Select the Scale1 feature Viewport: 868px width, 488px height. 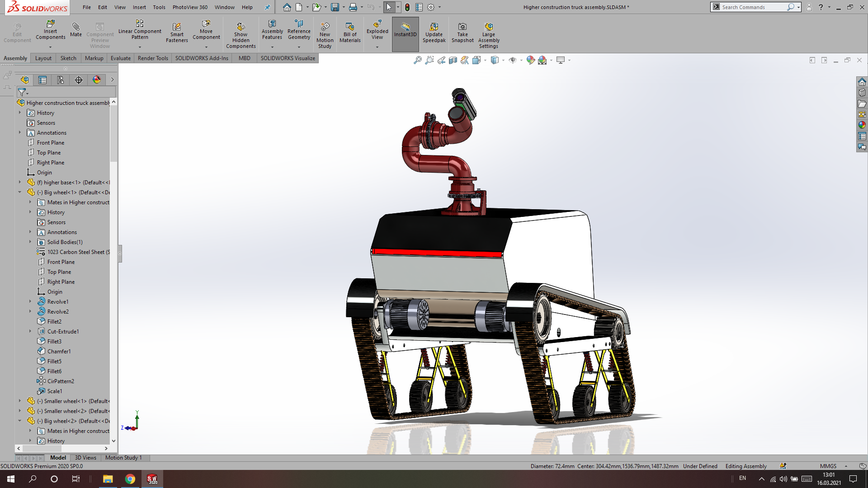(55, 391)
